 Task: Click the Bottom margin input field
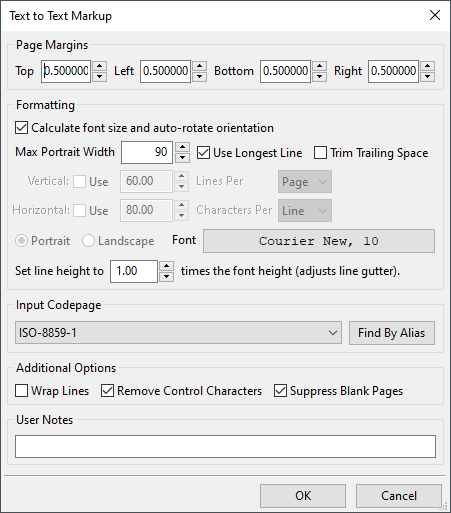pyautogui.click(x=285, y=71)
